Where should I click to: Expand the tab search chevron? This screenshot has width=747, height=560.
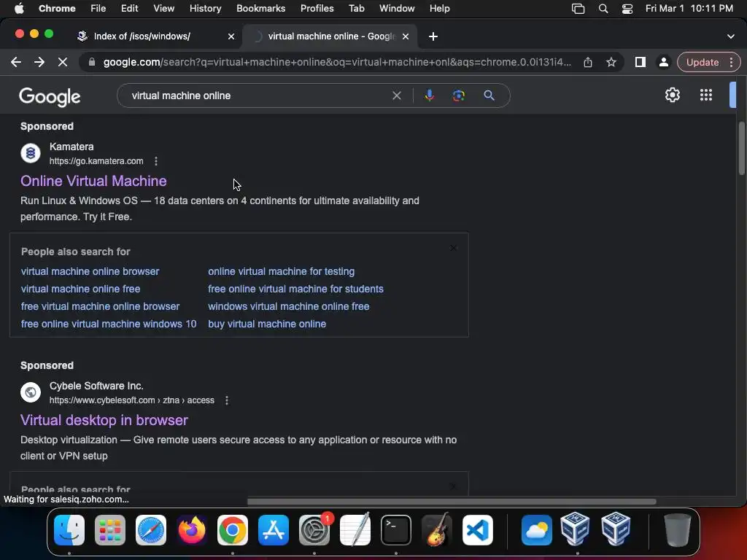[x=731, y=36]
